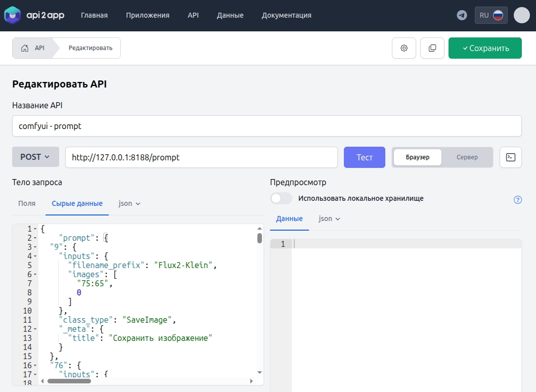Collapse "76" node fold on line 16
536x392 pixels.
tap(35, 366)
